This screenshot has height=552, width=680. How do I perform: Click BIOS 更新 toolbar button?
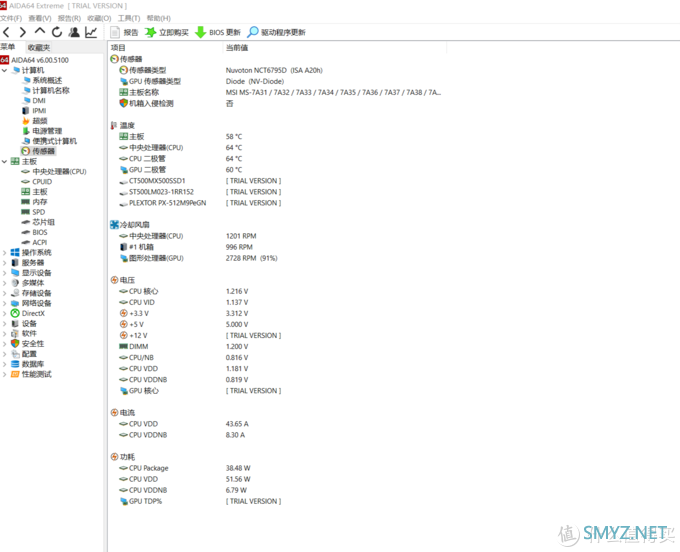tap(218, 33)
